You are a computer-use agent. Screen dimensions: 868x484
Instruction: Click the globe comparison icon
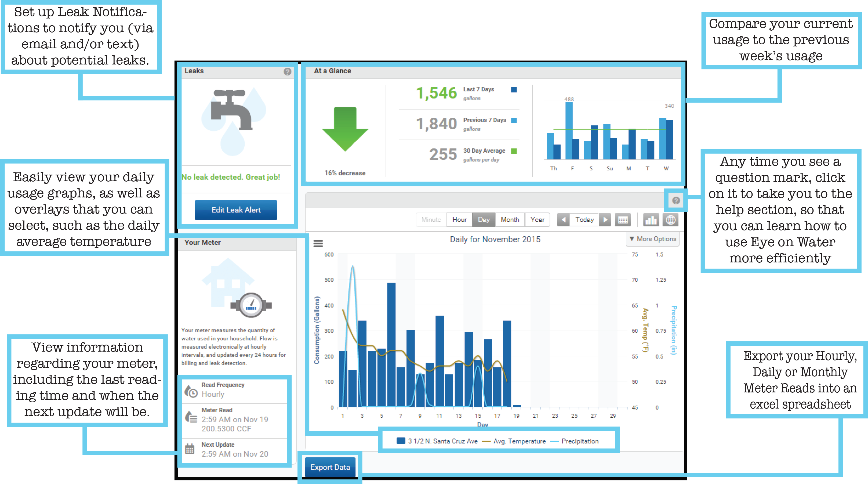click(671, 220)
